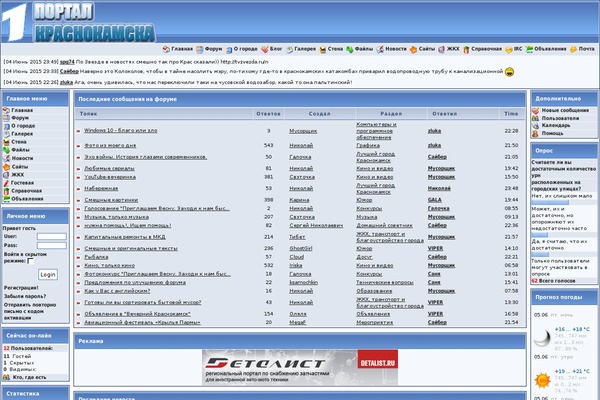Open section 'Технические вопросы'

point(385,282)
